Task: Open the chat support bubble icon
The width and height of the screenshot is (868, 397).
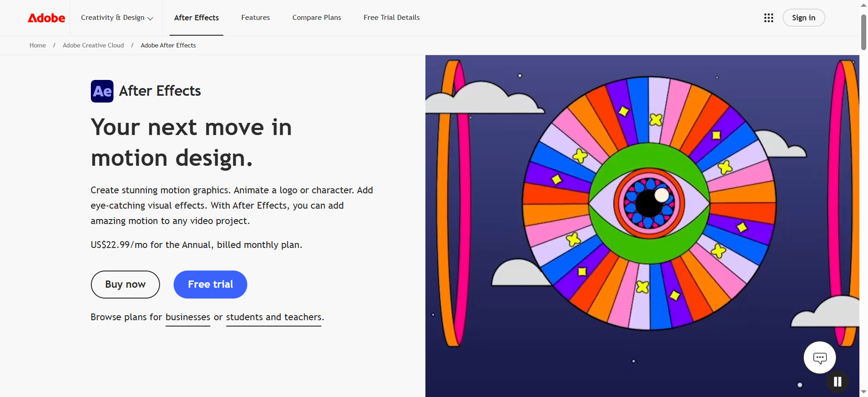Action: (x=820, y=358)
